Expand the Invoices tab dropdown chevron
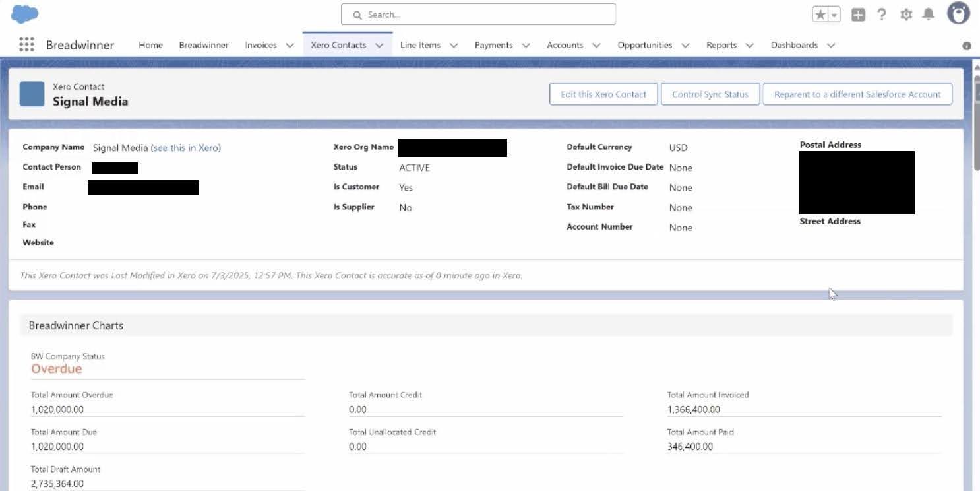Viewport: 980px width, 491px height. [290, 46]
